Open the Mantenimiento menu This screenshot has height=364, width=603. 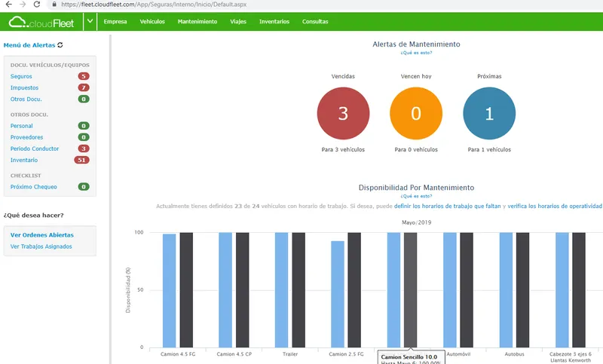click(197, 22)
